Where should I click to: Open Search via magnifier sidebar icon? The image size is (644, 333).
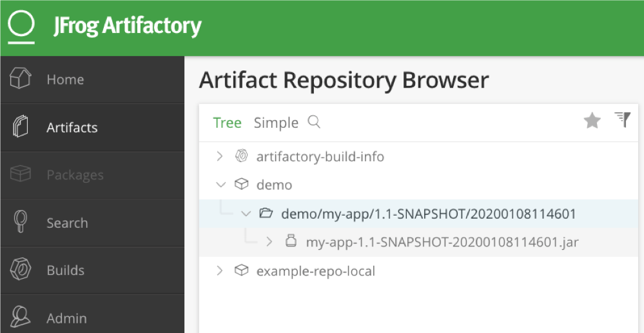[x=20, y=221]
